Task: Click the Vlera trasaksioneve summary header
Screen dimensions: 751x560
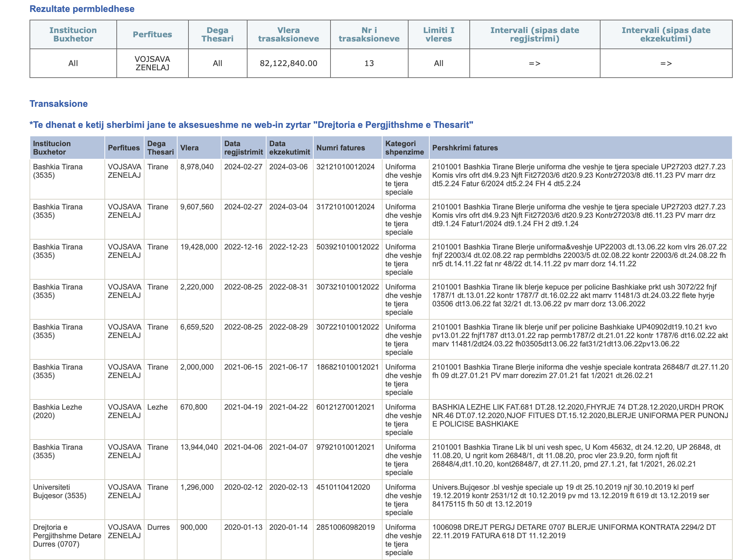Action: pyautogui.click(x=288, y=34)
